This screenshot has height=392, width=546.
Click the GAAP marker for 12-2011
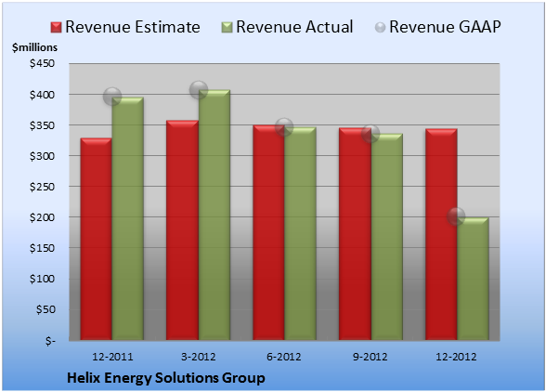(112, 97)
